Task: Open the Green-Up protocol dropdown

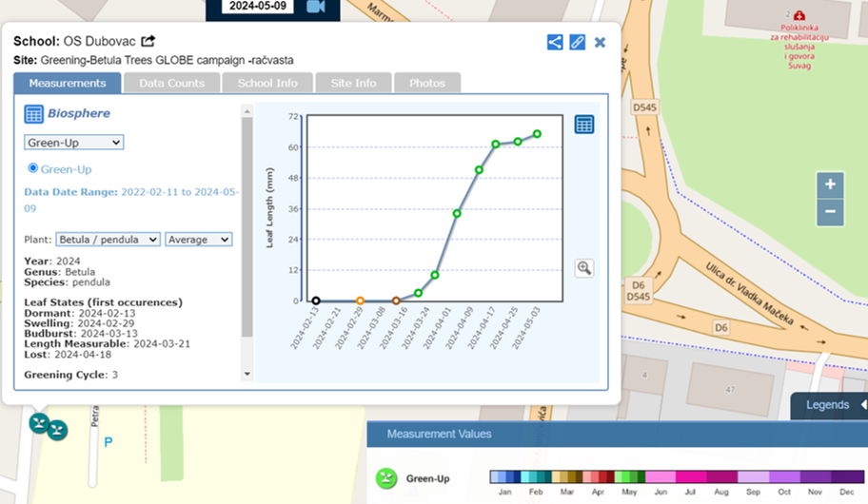Action: tap(73, 143)
